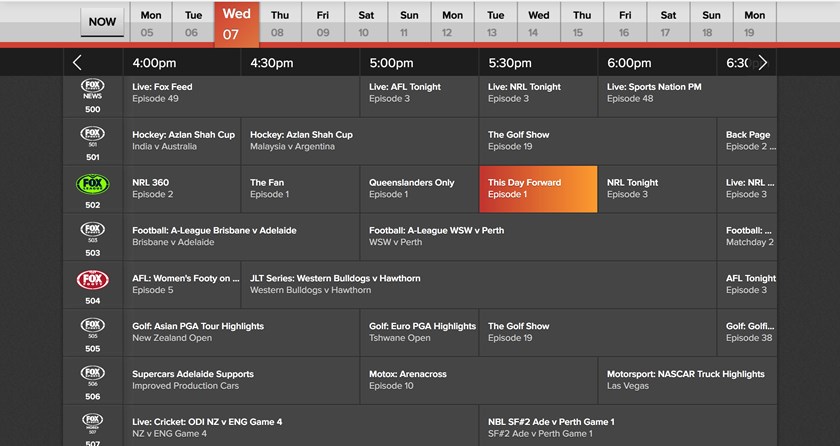The width and height of the screenshot is (840, 446).
Task: Open The Golf Show on channel 501
Action: coord(598,141)
